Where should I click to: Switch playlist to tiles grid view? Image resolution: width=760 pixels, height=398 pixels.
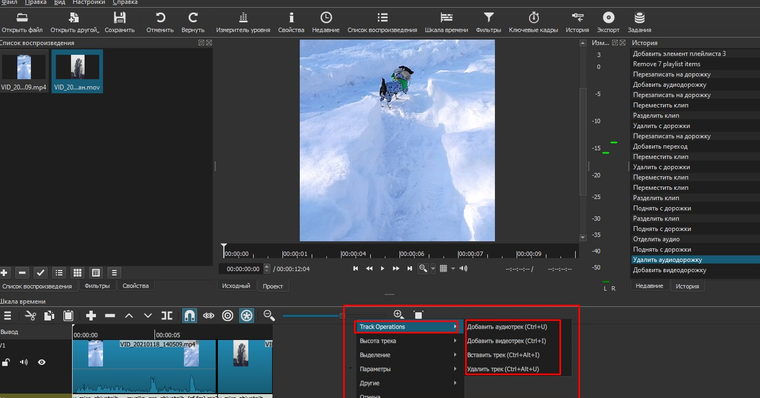[77, 273]
